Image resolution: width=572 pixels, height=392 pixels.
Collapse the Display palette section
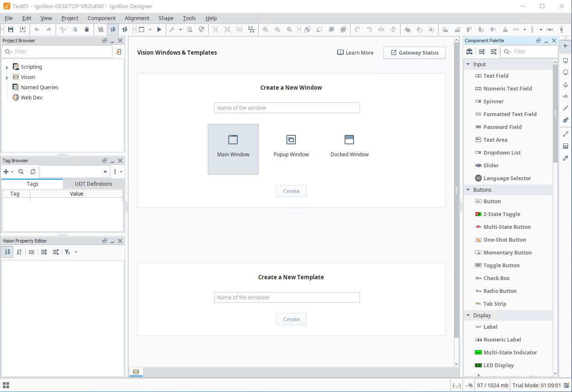(x=469, y=316)
